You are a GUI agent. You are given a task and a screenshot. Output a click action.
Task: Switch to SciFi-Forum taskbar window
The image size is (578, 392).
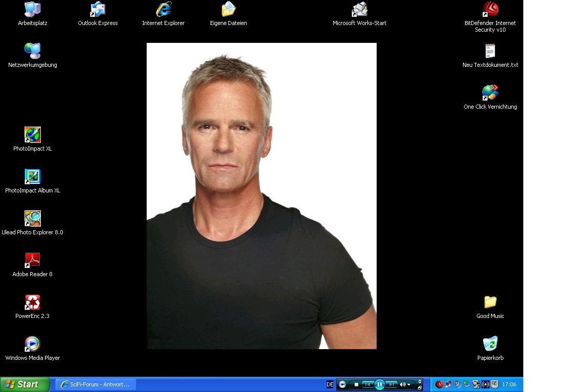coord(96,384)
